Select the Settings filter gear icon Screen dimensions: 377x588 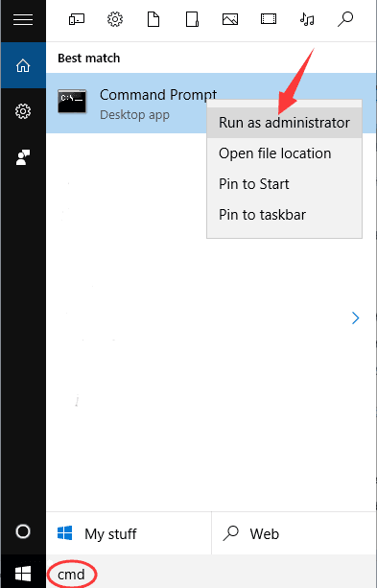(x=115, y=19)
